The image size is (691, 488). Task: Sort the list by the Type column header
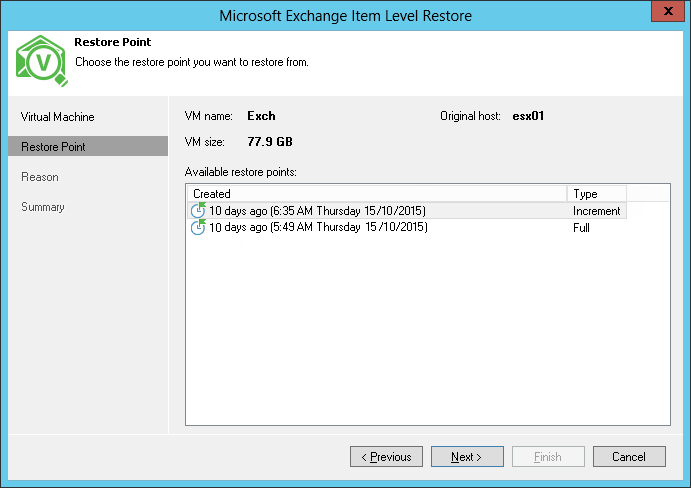[597, 194]
